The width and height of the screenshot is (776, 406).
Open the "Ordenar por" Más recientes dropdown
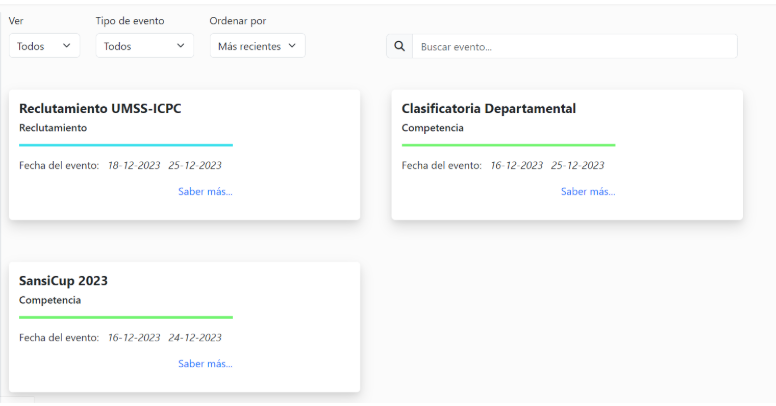[257, 46]
